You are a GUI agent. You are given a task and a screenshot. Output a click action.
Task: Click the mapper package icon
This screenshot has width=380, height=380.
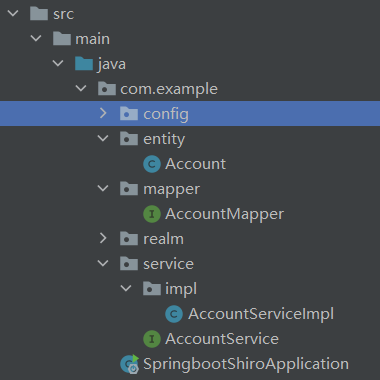129,188
